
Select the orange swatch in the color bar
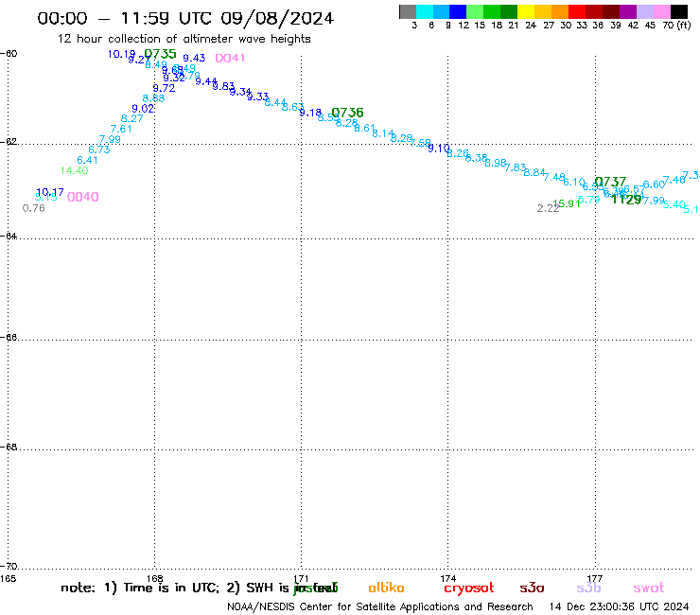click(x=560, y=11)
